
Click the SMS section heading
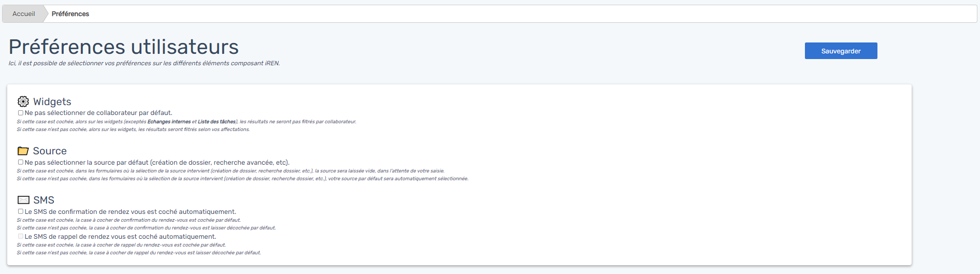pos(44,200)
